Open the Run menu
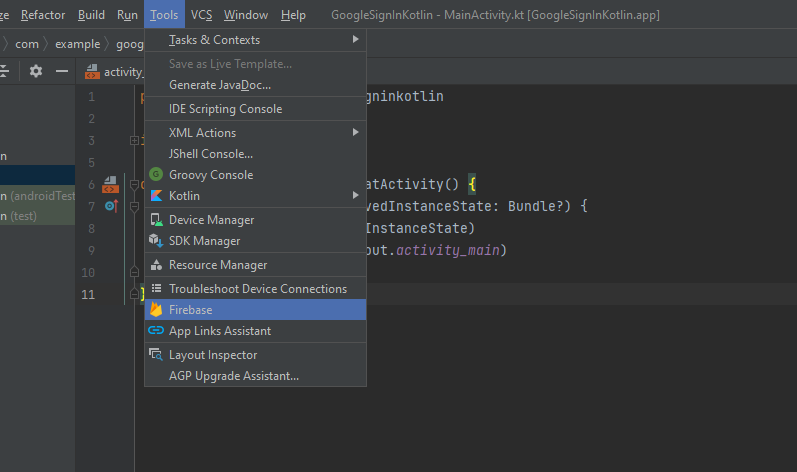This screenshot has height=472, width=797. (128, 15)
